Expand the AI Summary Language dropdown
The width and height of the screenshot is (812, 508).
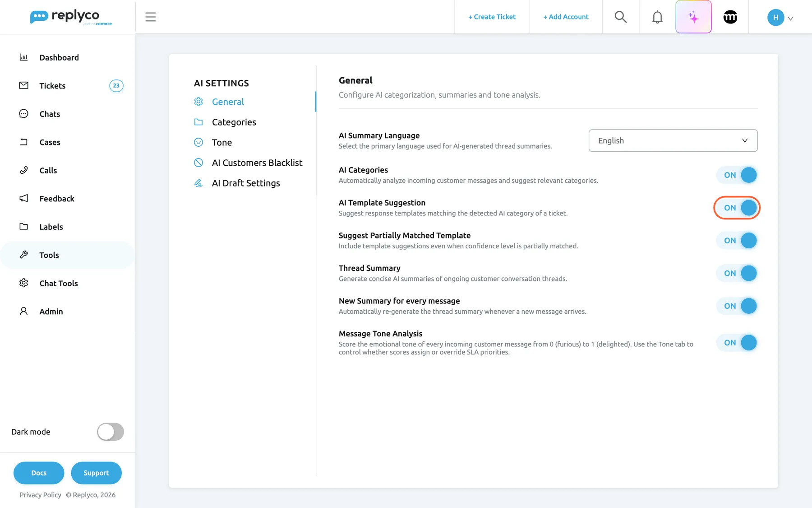(x=673, y=140)
